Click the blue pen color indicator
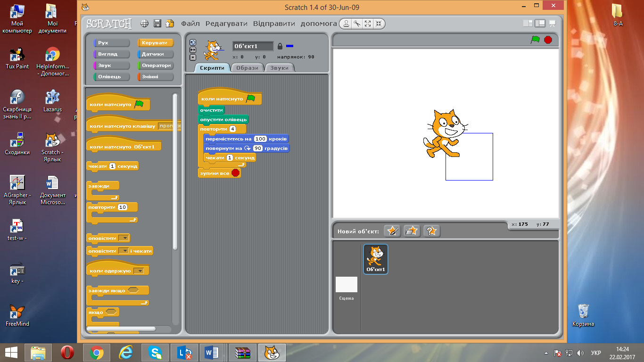The width and height of the screenshot is (644, 362). coord(290,46)
